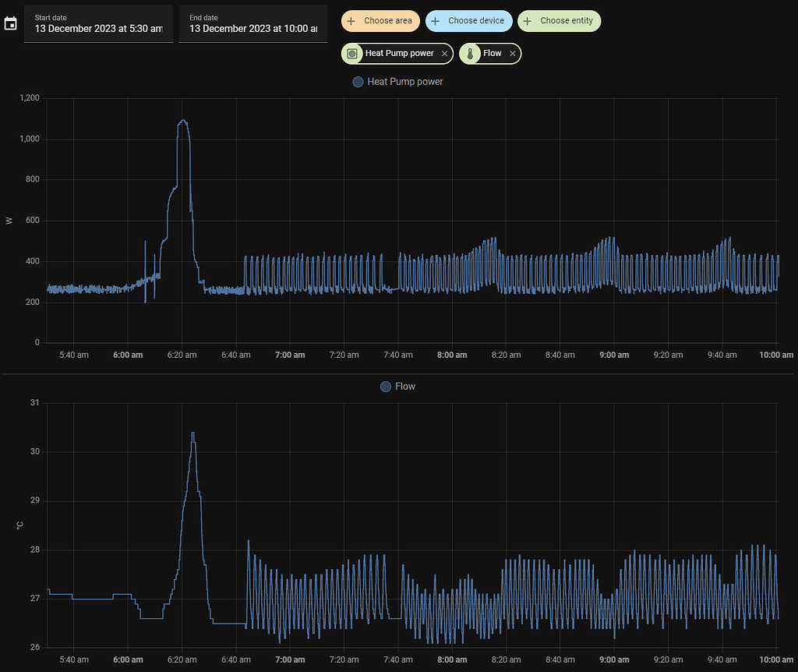
Task: Open the Choose entity picker
Action: [x=566, y=21]
